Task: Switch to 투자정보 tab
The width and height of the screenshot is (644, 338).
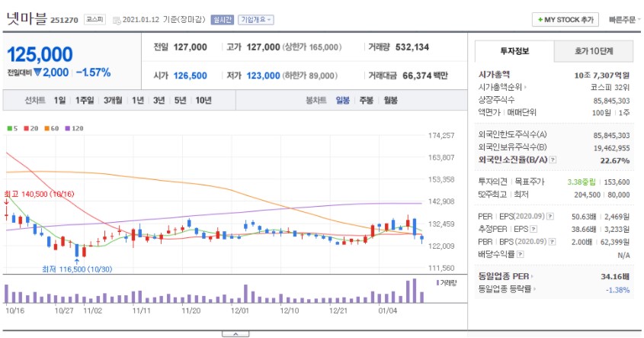Action: [x=514, y=51]
